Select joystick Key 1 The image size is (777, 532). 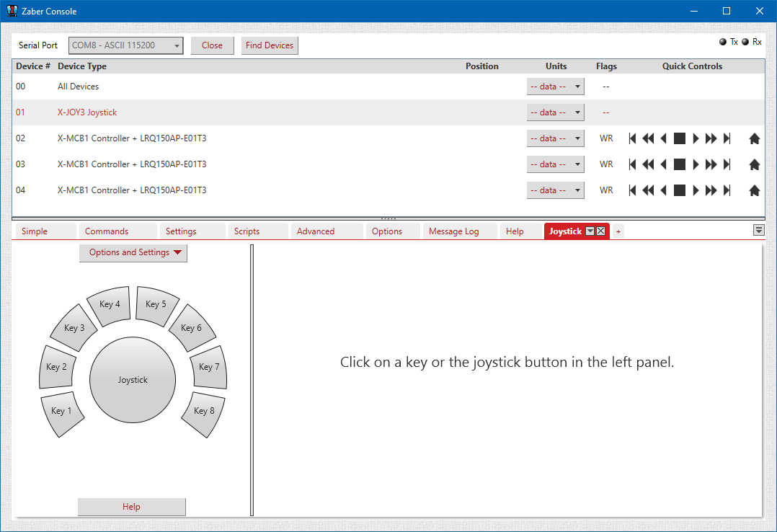pos(62,412)
